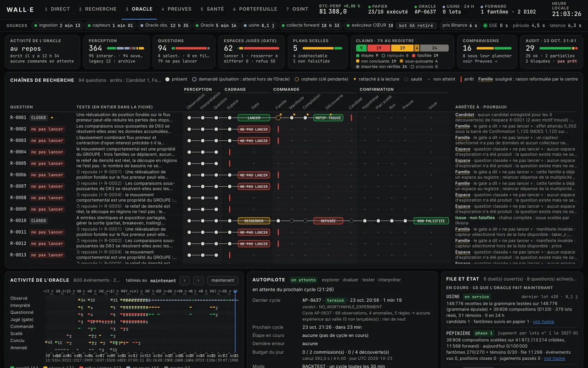The width and height of the screenshot is (588, 368).
Task: Switch to the RECHERCHE tab
Action: [x=98, y=9]
